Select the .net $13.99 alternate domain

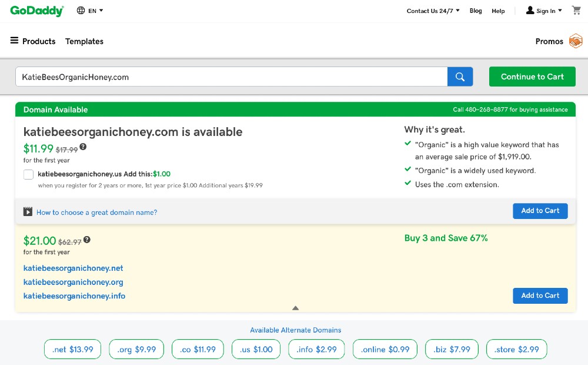coord(73,349)
